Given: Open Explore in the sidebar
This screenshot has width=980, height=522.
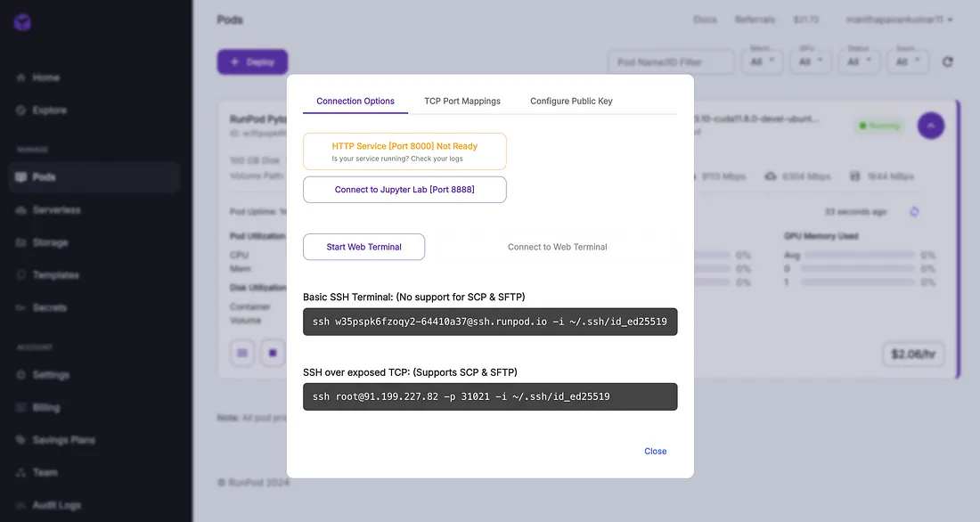Looking at the screenshot, I should pyautogui.click(x=49, y=110).
